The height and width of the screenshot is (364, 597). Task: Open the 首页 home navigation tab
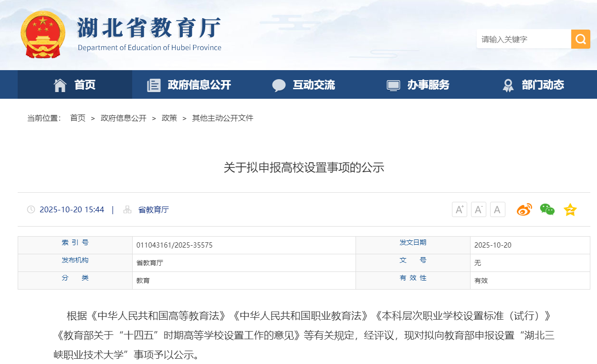[75, 85]
